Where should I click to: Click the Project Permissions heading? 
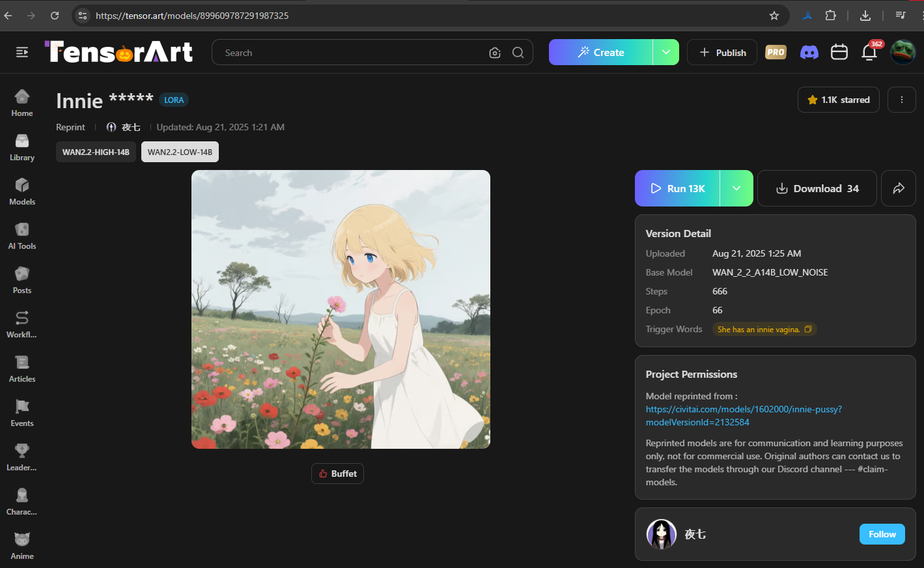coord(692,374)
